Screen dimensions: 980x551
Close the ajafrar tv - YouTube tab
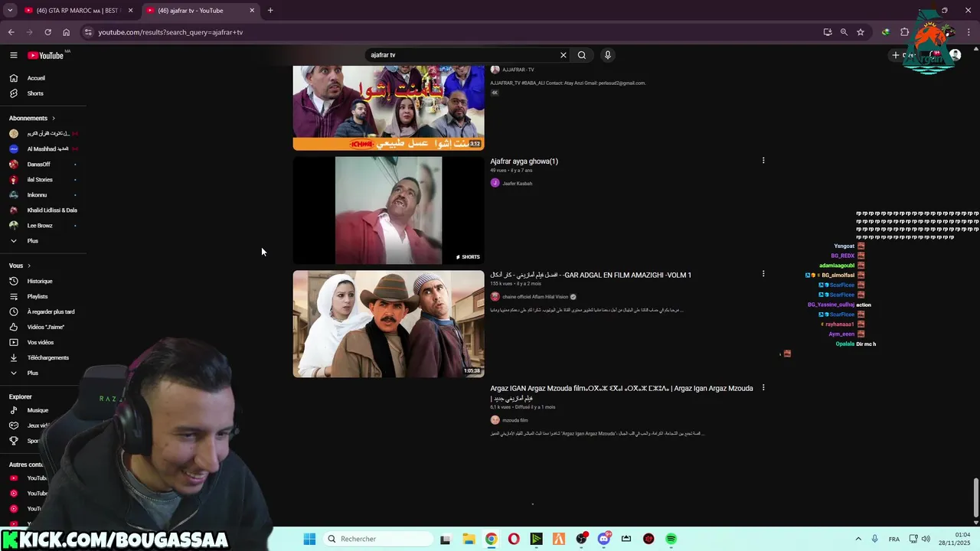tap(252, 11)
